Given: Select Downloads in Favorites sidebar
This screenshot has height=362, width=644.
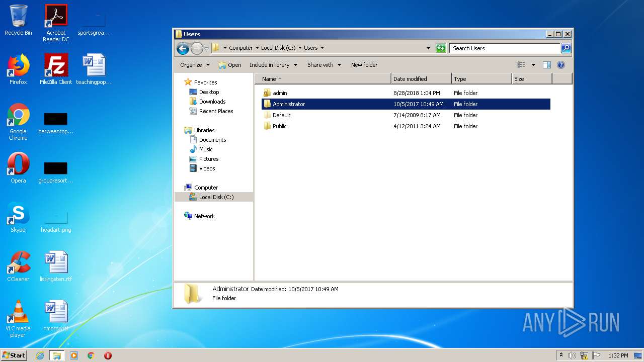Looking at the screenshot, I should point(212,102).
